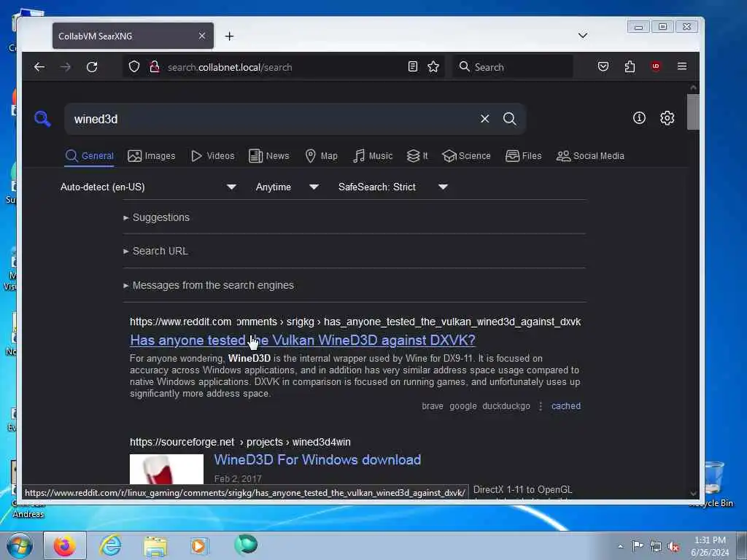Open SearXNG preferences gear icon
The height and width of the screenshot is (560, 747).
coord(667,117)
